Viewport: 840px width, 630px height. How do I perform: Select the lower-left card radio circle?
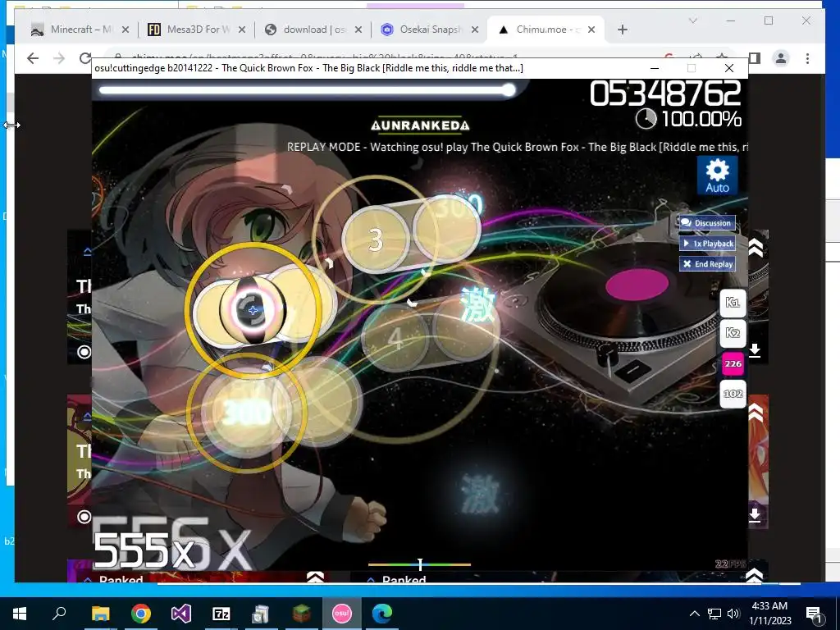coord(84,517)
